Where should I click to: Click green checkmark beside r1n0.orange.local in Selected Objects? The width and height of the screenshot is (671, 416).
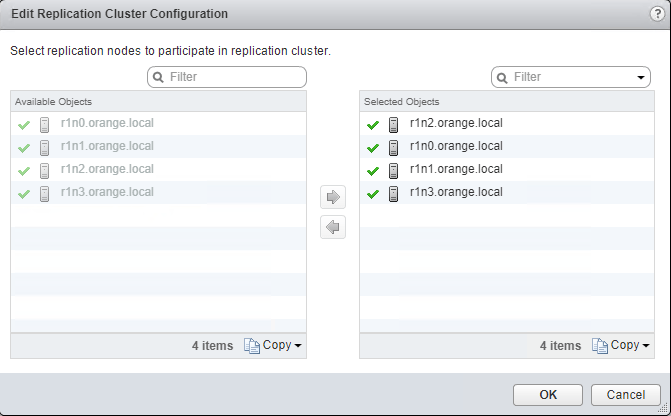pos(373,147)
